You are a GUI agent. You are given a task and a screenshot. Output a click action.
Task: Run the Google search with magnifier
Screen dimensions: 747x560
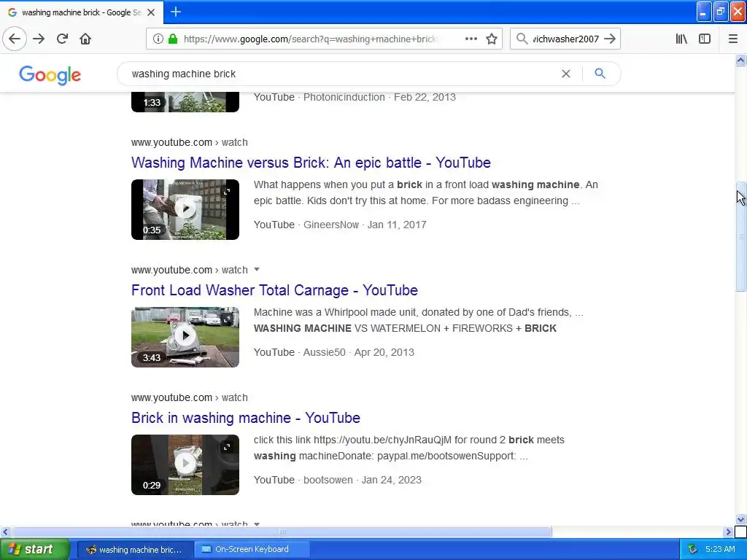tap(600, 74)
